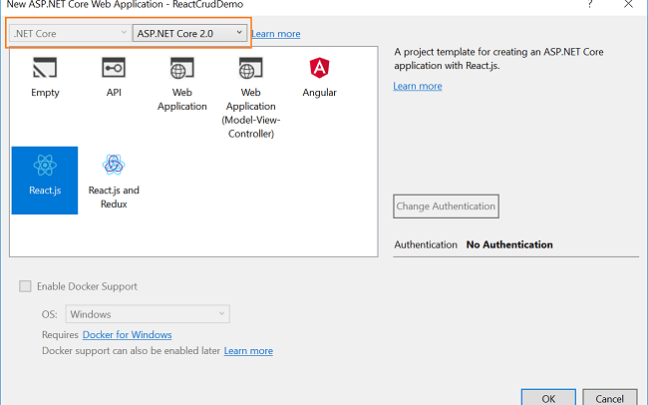Click the Change Authentication button

coord(446,206)
